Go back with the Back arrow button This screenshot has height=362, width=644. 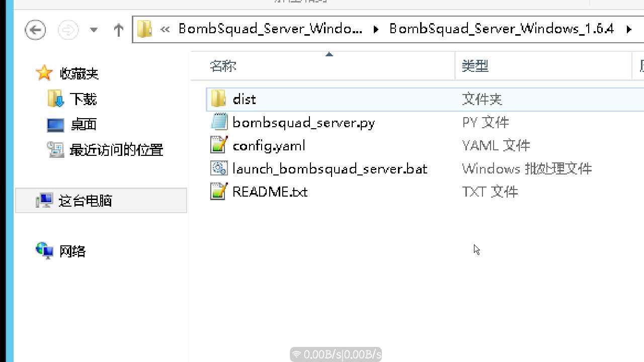(35, 30)
